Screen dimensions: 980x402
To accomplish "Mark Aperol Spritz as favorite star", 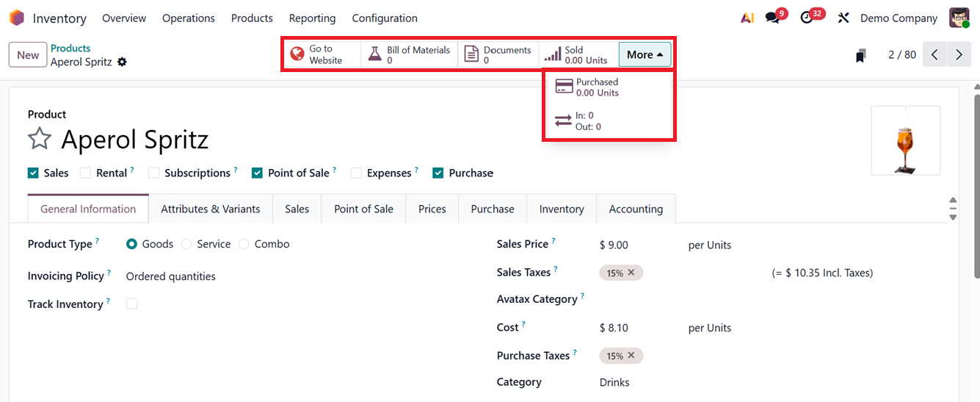I will (x=40, y=139).
